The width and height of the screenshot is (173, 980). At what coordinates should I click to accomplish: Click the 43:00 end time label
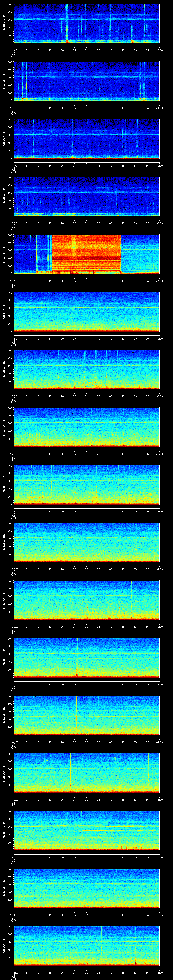coord(160,800)
